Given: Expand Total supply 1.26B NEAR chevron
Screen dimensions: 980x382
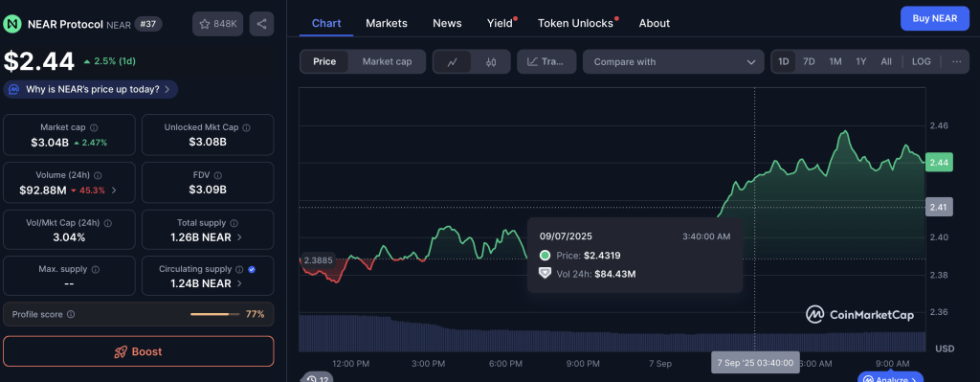Looking at the screenshot, I should click(240, 237).
